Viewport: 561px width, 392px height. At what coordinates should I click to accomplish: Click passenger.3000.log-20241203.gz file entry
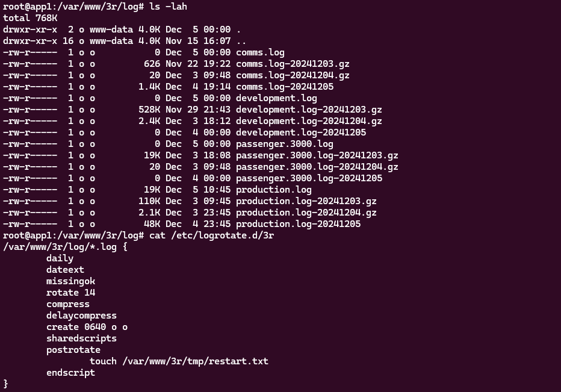click(x=317, y=155)
